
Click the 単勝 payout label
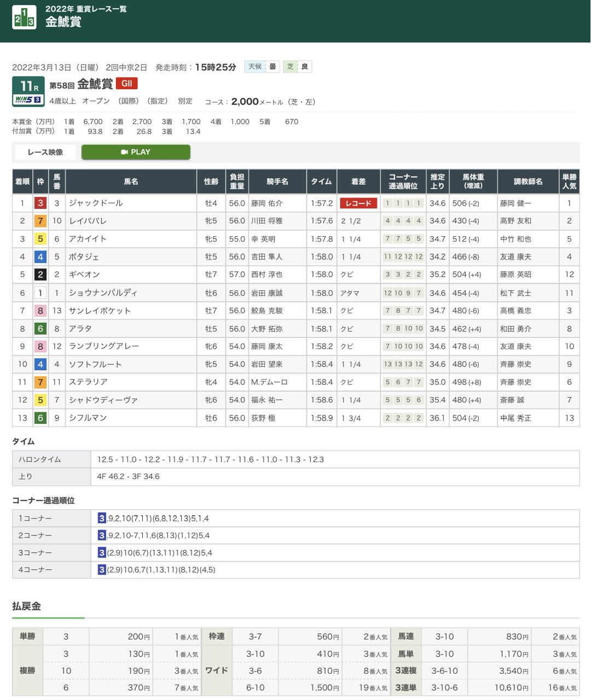coord(27,637)
